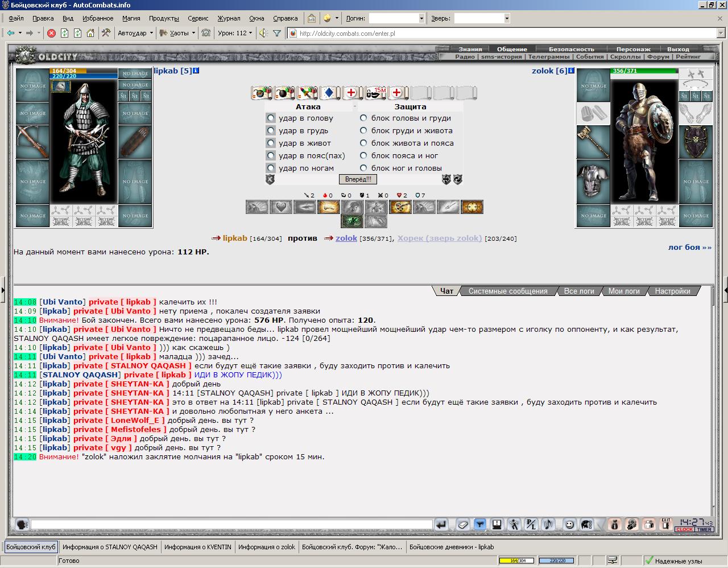Screen dimensions: 728x568
Task: Open the Телеграммы link
Action: pos(548,57)
